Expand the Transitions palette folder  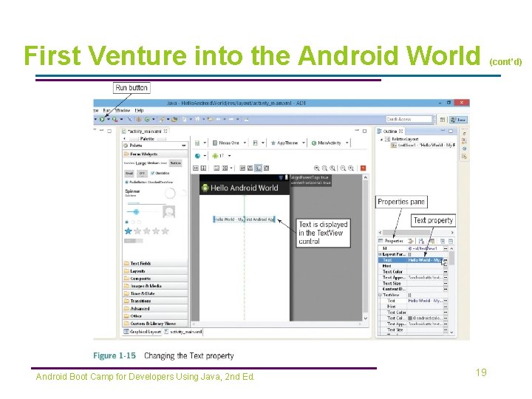click(x=155, y=301)
